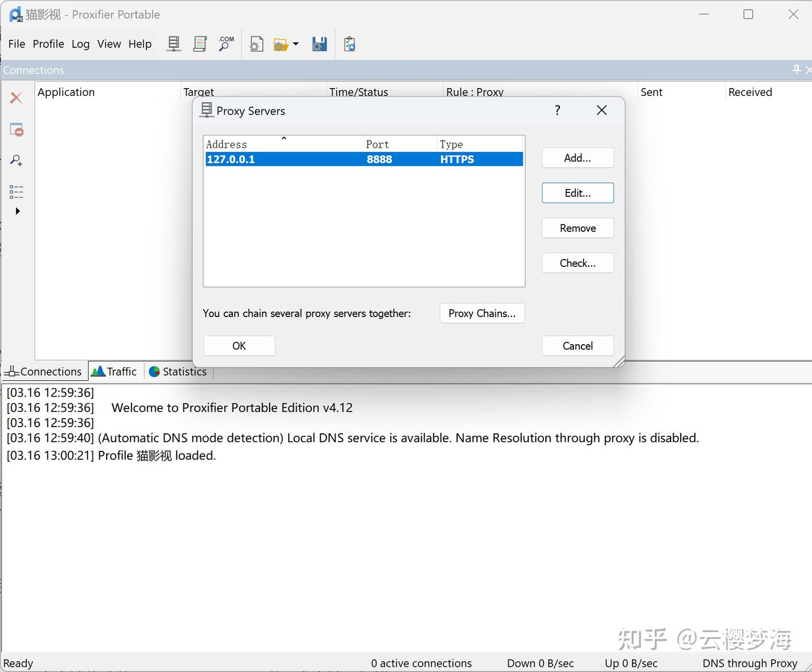Open Proxification Rules toolbar icon
This screenshot has width=812, height=672.
(200, 44)
